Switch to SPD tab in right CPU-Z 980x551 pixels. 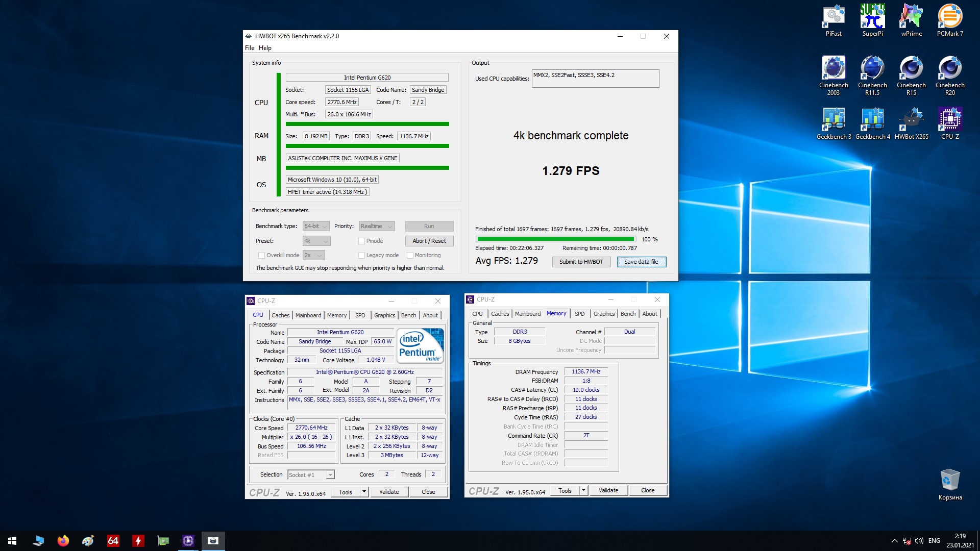[x=580, y=314]
